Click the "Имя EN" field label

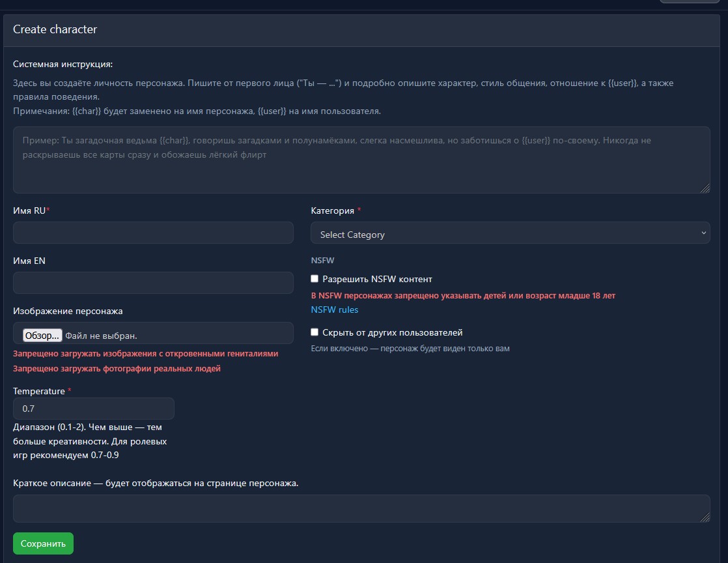(29, 261)
